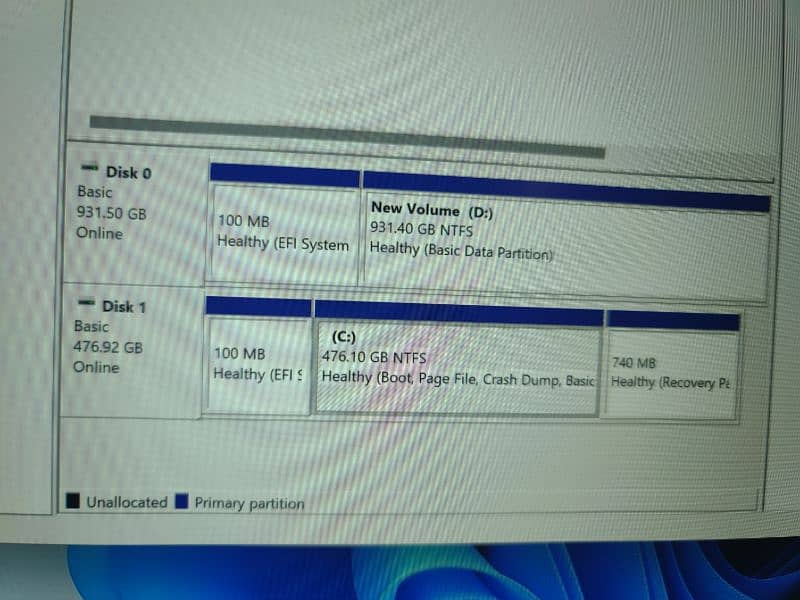
Task: Click the Disk 1 drive icon
Action: tap(87, 303)
